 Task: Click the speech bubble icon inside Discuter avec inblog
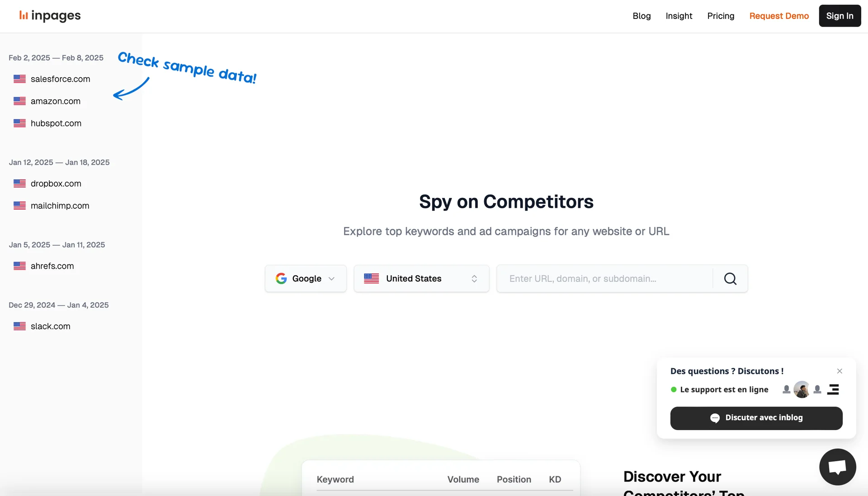[x=714, y=418]
